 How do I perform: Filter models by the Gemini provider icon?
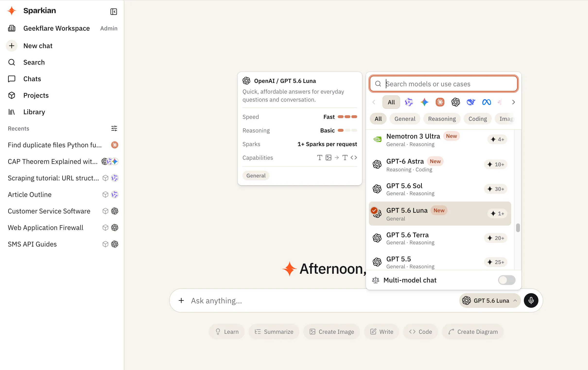coord(424,102)
